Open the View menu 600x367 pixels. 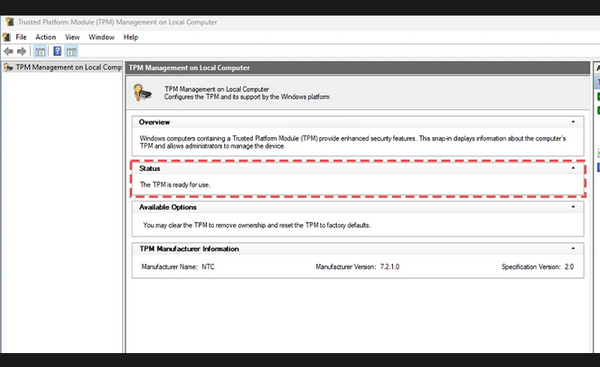[x=72, y=37]
